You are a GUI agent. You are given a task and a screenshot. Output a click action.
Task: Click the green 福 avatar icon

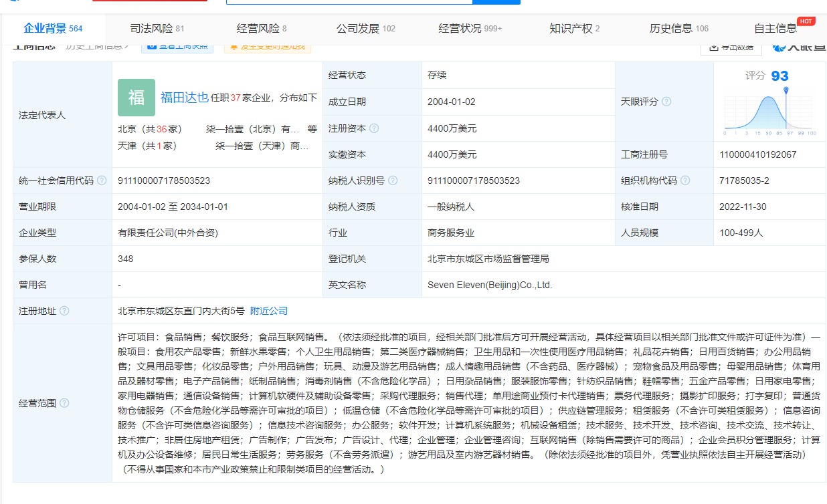click(x=136, y=98)
